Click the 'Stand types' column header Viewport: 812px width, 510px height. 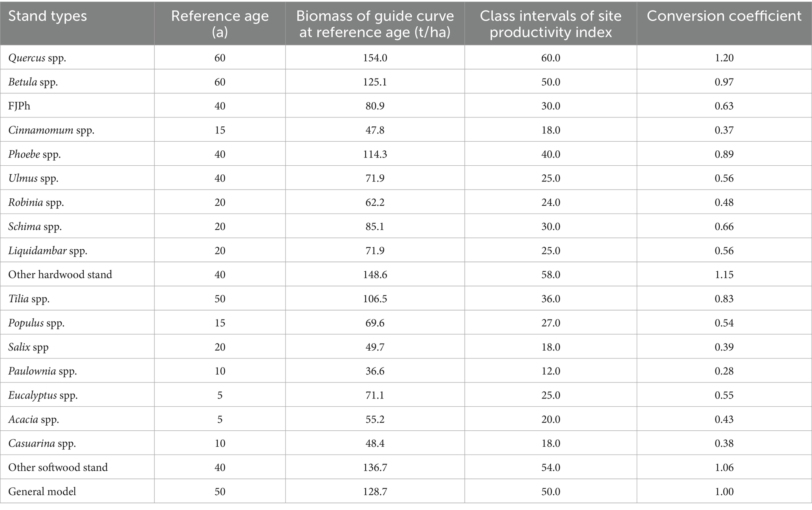(x=48, y=16)
